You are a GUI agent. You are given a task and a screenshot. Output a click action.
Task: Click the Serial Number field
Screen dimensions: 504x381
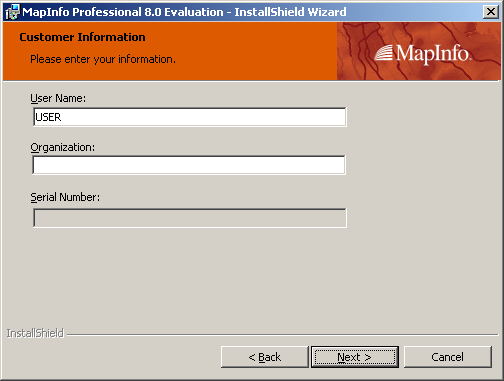click(x=190, y=218)
